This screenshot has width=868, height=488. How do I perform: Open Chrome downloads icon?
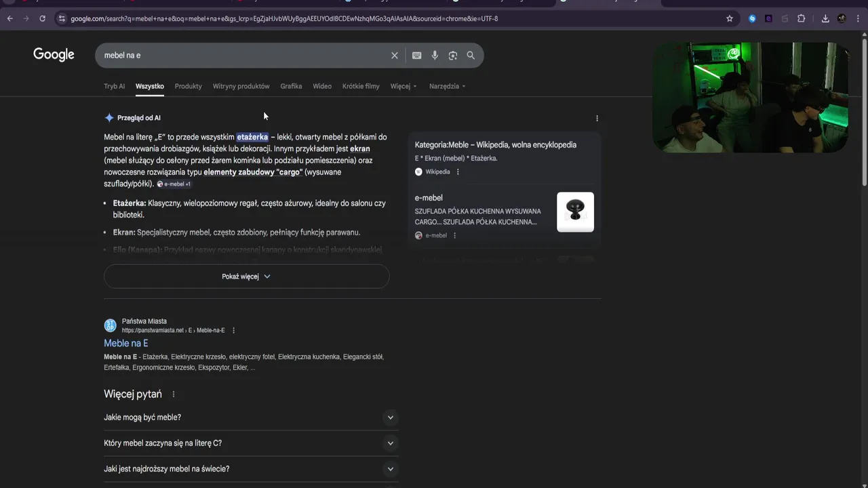pyautogui.click(x=825, y=18)
